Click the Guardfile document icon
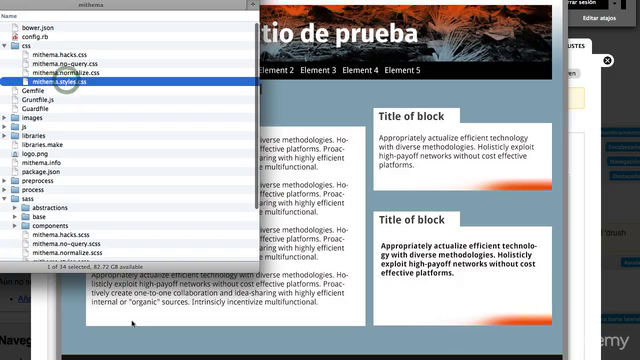The height and width of the screenshot is (360, 640). coord(15,109)
